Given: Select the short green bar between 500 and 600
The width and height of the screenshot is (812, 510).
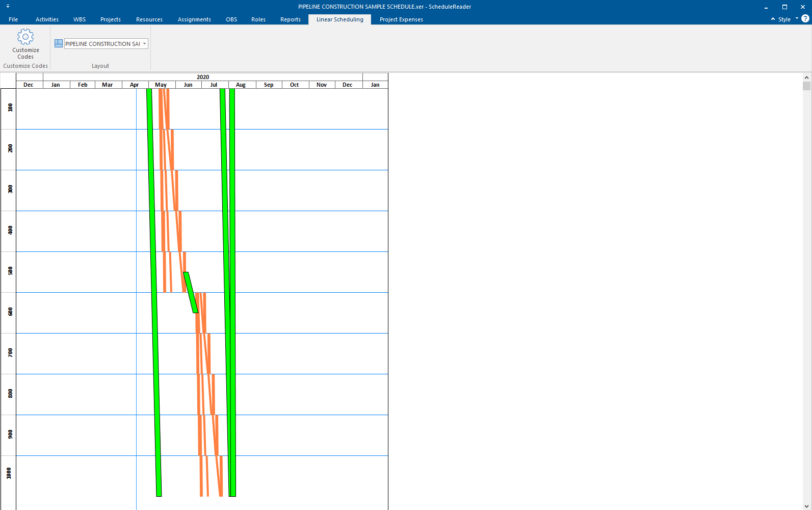Looking at the screenshot, I should (191, 292).
